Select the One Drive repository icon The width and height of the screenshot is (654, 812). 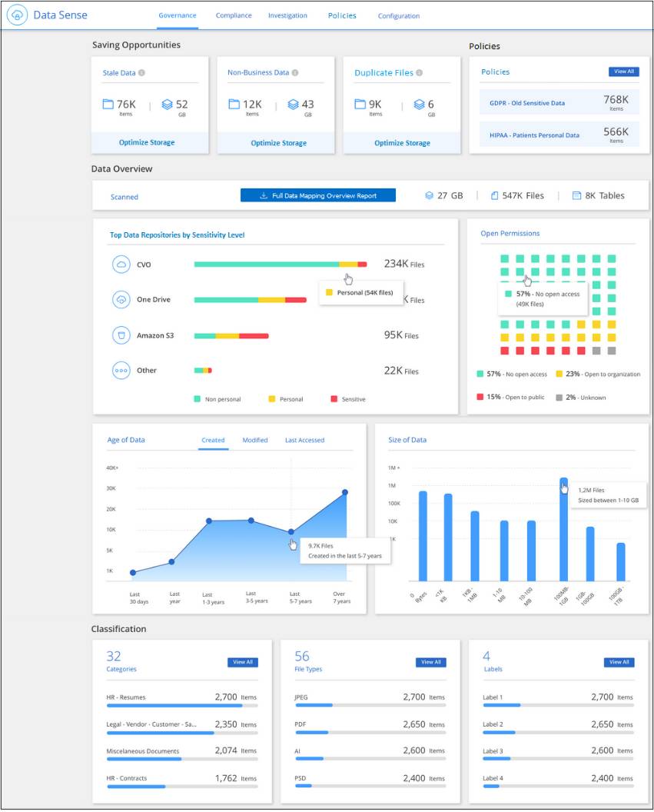pos(121,300)
